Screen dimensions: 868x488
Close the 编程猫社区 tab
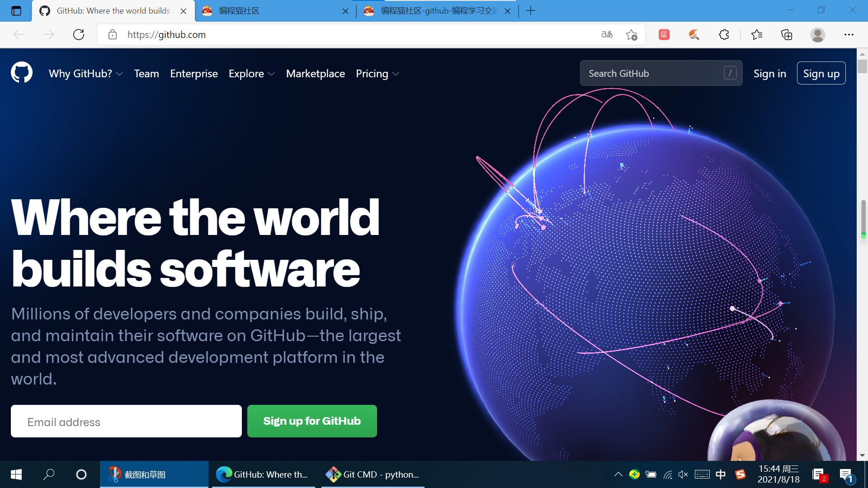click(x=346, y=11)
